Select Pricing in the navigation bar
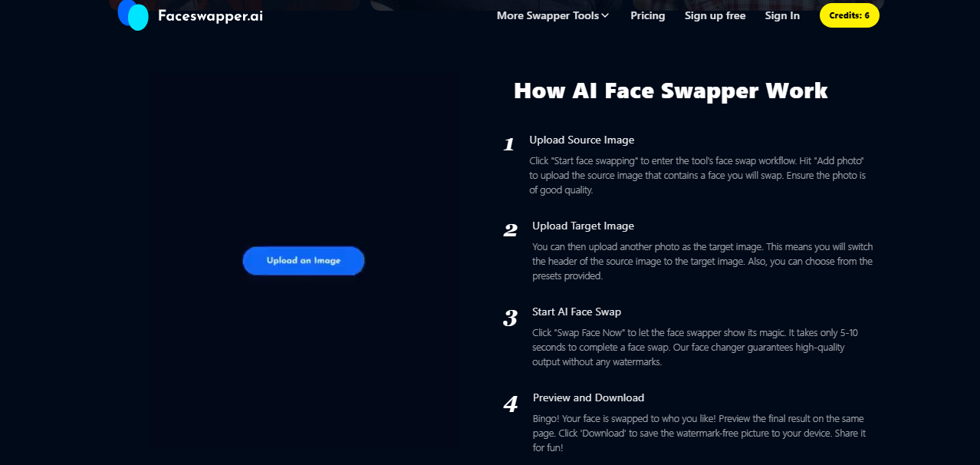The image size is (980, 465). pyautogui.click(x=647, y=15)
